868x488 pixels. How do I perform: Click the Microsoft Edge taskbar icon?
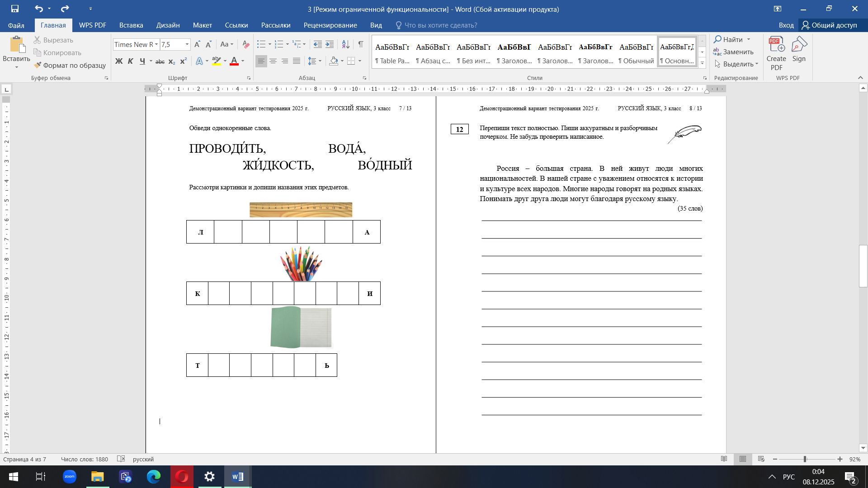click(154, 477)
